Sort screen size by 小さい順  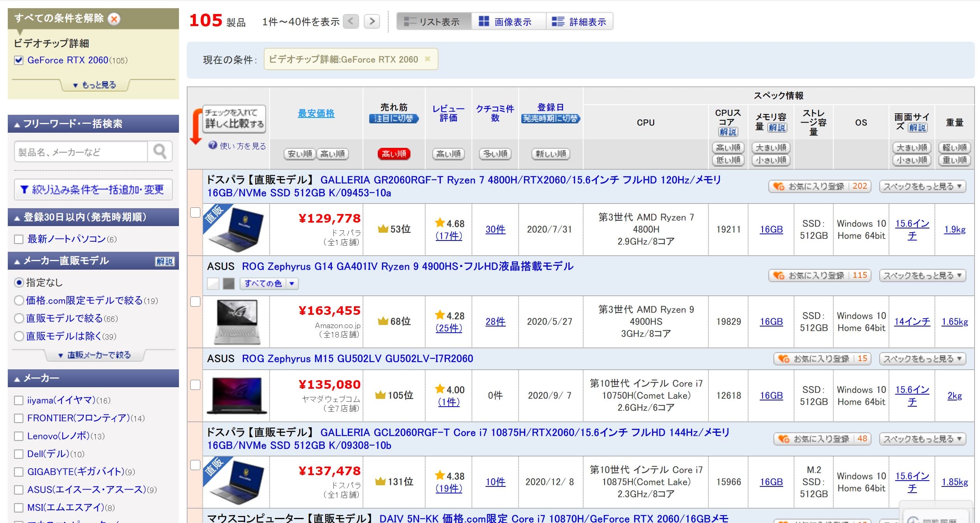[912, 160]
